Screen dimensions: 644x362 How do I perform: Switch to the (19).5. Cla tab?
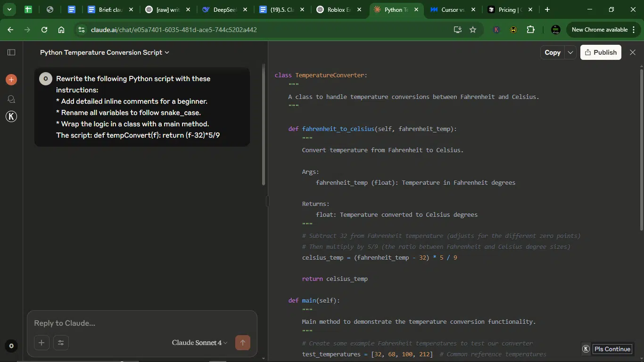point(282,9)
